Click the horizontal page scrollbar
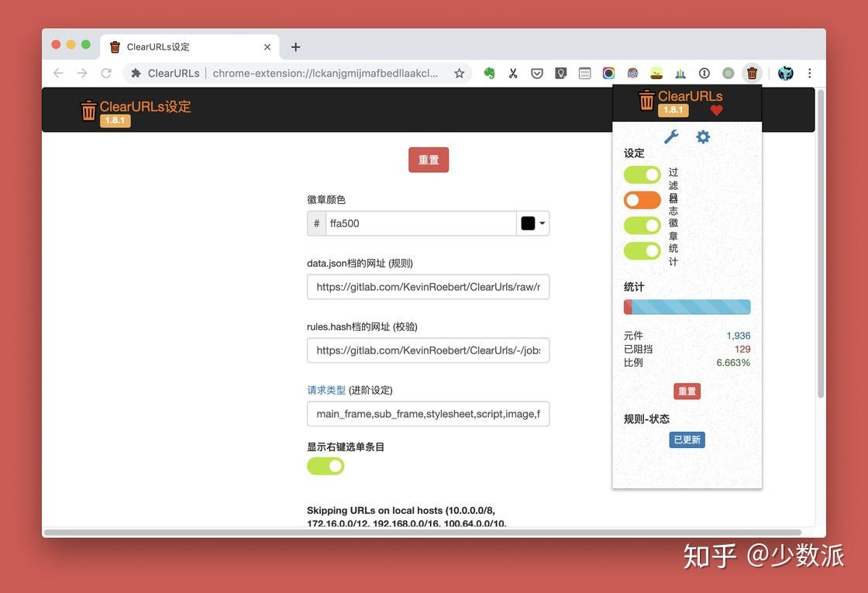Screen dimensions: 868x593 coord(422,533)
